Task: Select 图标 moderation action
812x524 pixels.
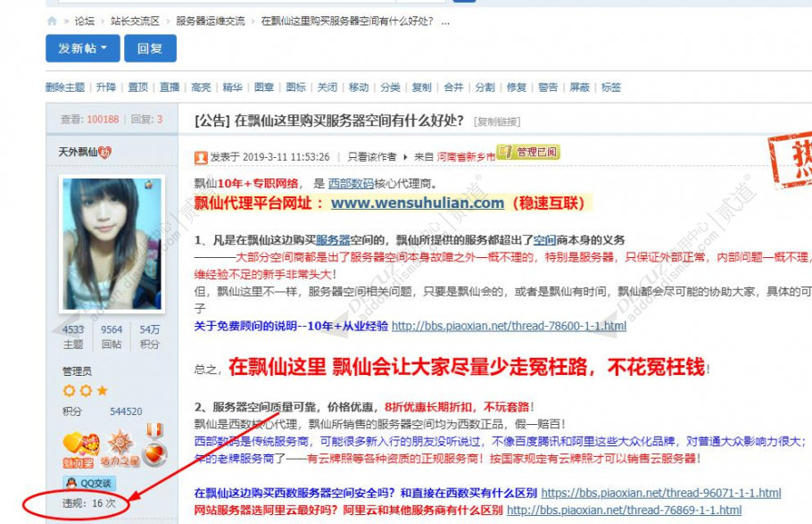Action: pyautogui.click(x=295, y=87)
